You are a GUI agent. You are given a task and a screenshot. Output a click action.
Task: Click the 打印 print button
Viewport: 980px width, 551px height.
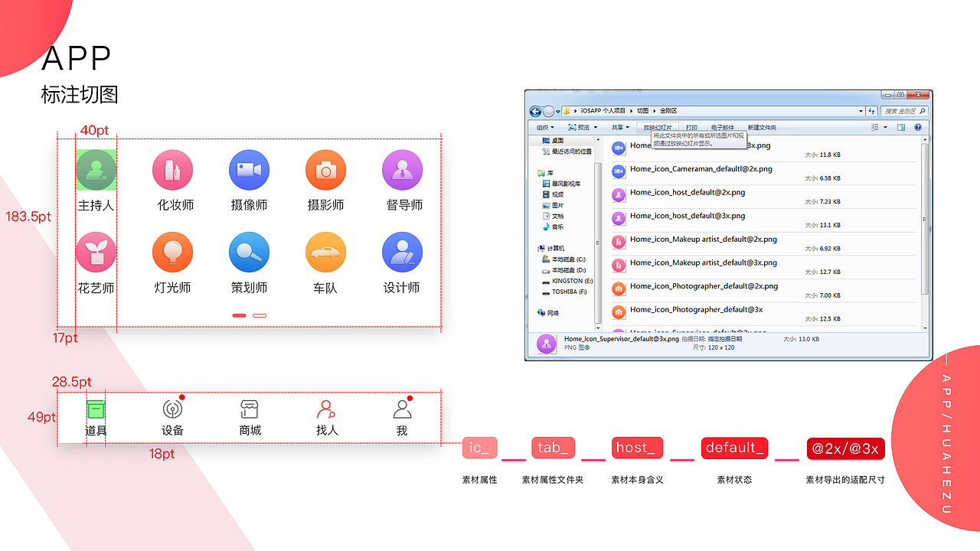coord(691,128)
